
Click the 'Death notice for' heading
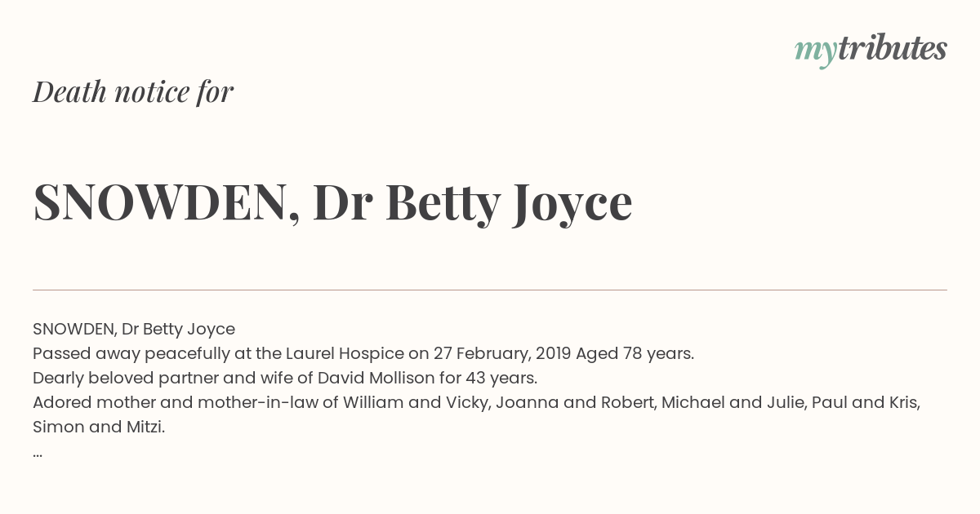[133, 92]
